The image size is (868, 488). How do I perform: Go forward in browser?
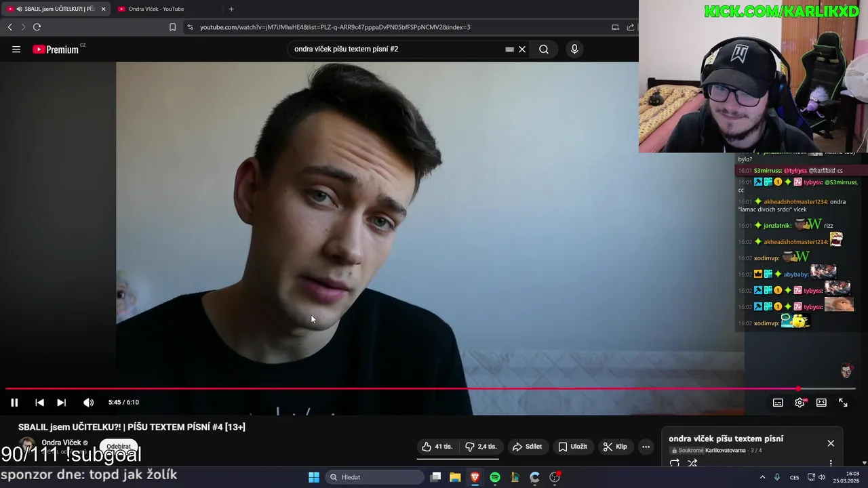pos(22,27)
